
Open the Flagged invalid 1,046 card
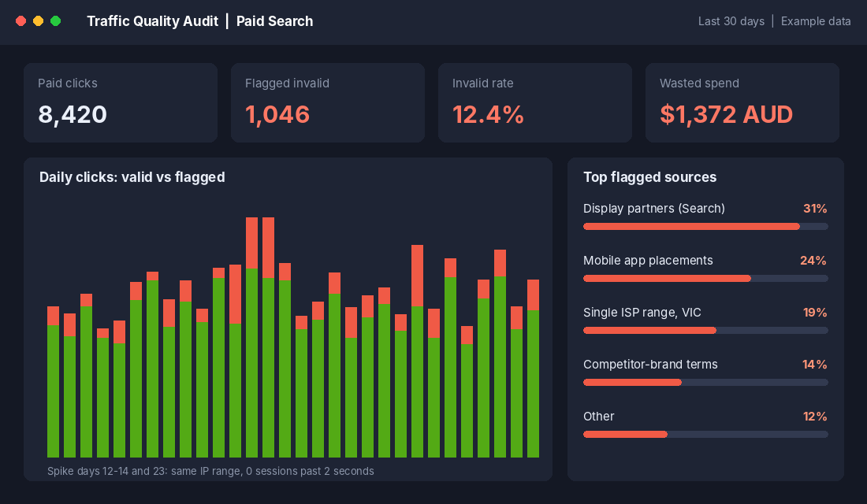[x=328, y=103]
